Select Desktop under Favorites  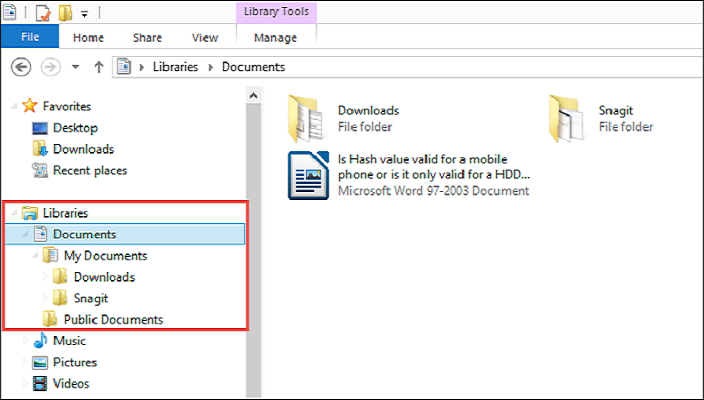point(75,128)
